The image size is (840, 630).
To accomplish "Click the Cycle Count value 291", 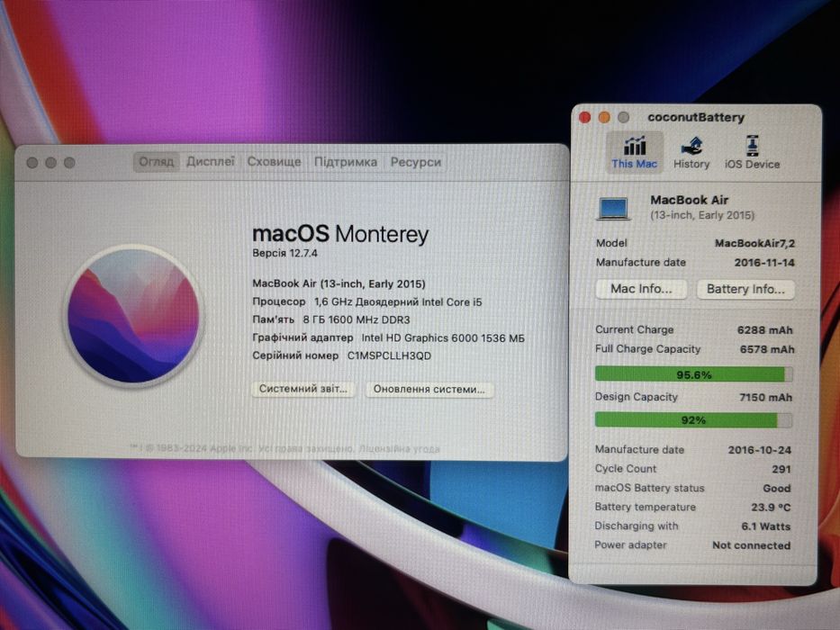I will click(781, 469).
